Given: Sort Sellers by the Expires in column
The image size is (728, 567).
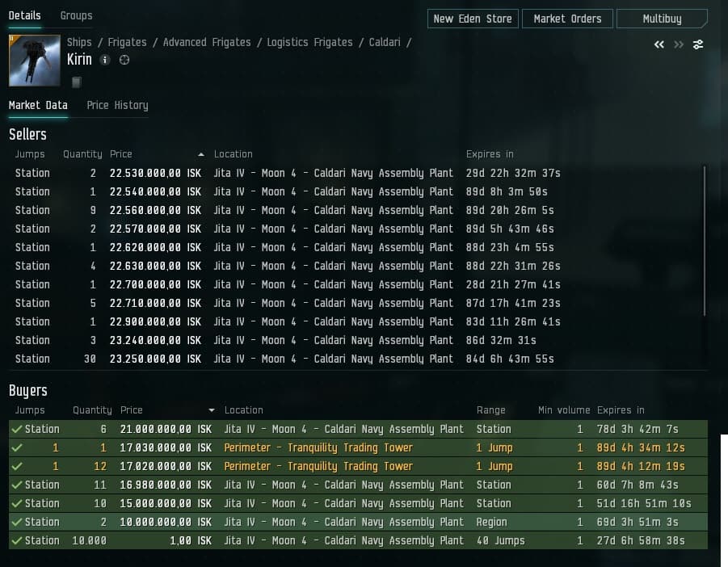Looking at the screenshot, I should pyautogui.click(x=490, y=153).
